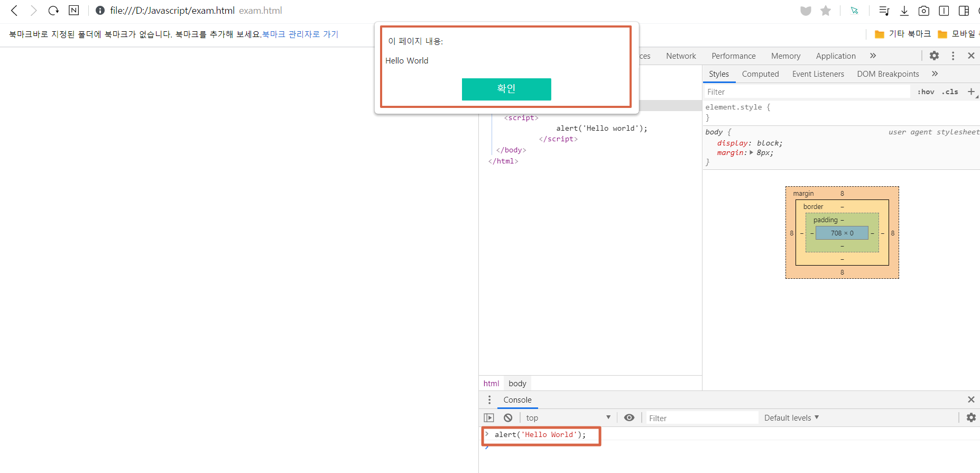Viewport: 980px width, 473px height.
Task: Open 기타 북마크 folder
Action: tap(903, 34)
